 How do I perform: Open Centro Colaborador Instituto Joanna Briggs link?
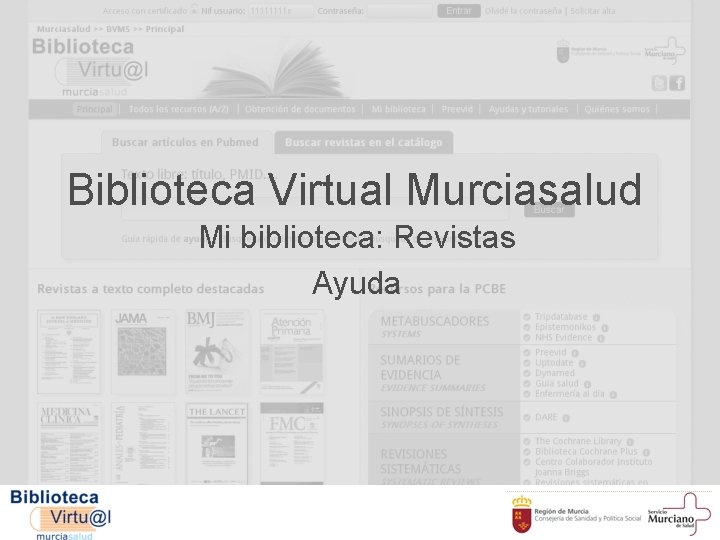point(593,467)
